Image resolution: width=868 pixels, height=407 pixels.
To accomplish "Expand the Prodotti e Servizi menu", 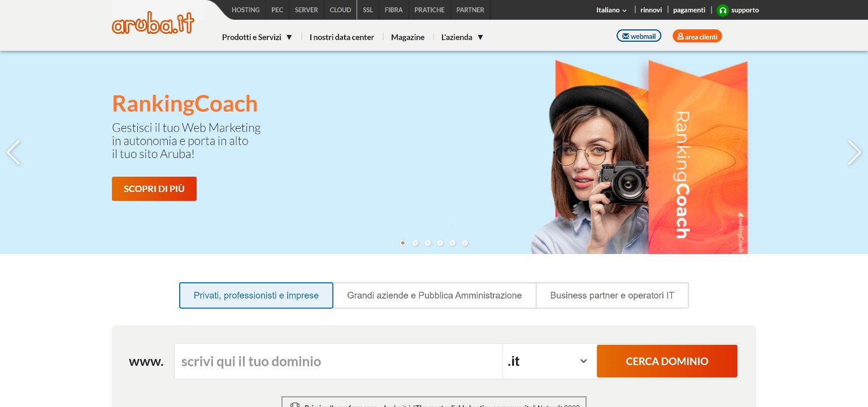I will (x=257, y=37).
